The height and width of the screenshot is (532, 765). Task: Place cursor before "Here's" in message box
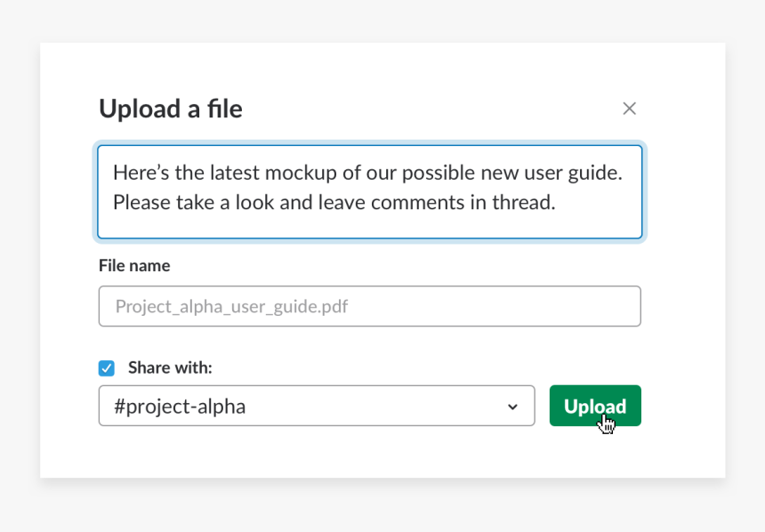click(x=113, y=173)
